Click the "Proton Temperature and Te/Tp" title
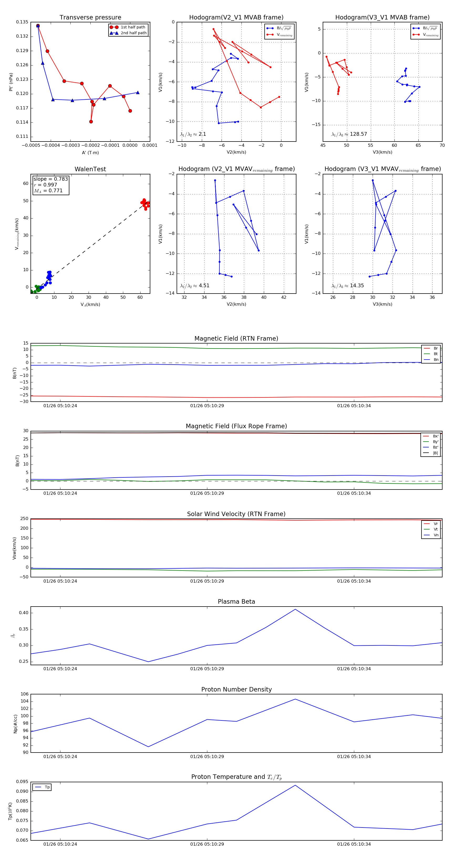This screenshot has height=868, width=473. point(236,777)
